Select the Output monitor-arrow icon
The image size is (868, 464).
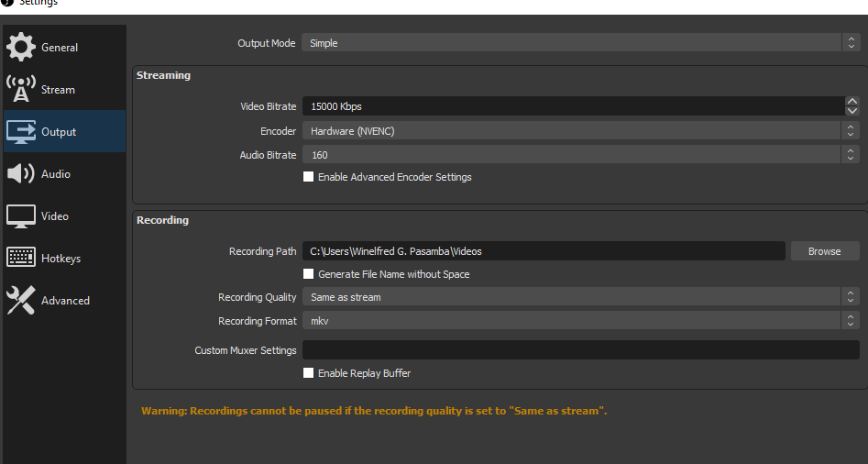coord(21,132)
